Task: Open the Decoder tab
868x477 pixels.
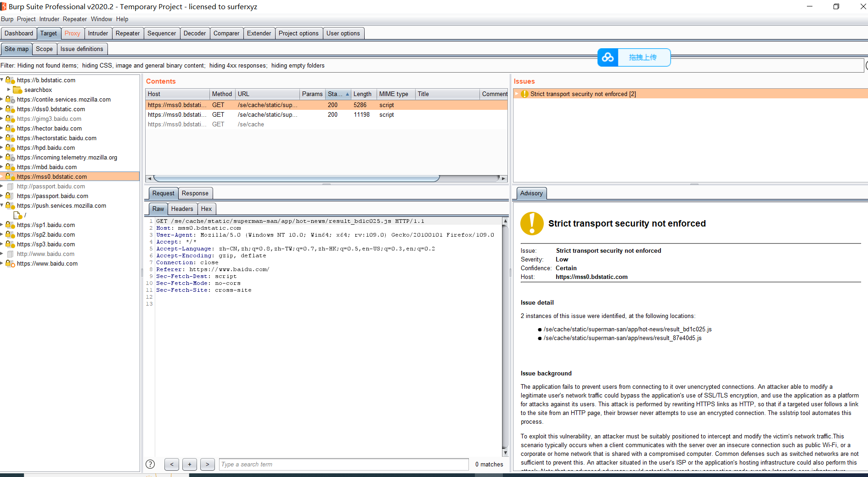Action: tap(195, 33)
